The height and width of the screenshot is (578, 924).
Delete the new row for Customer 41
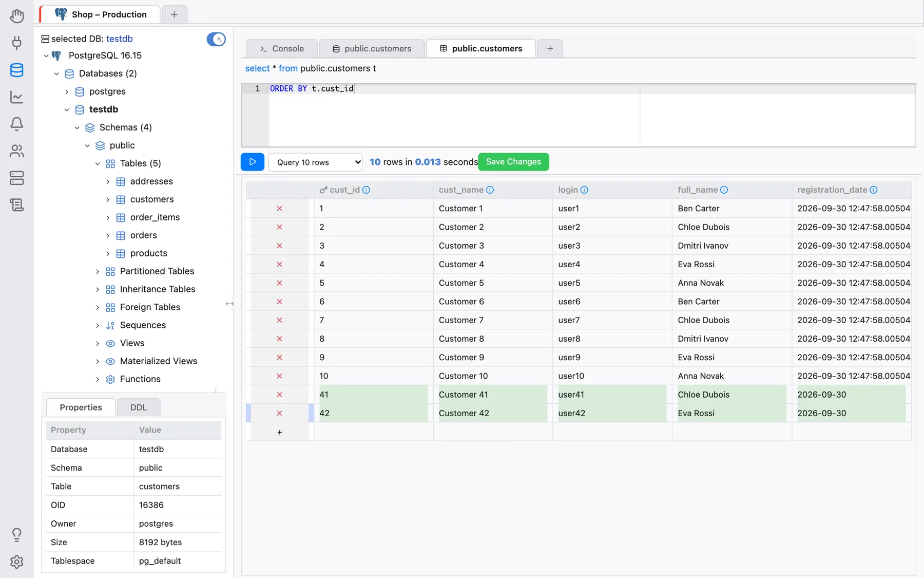(x=279, y=395)
